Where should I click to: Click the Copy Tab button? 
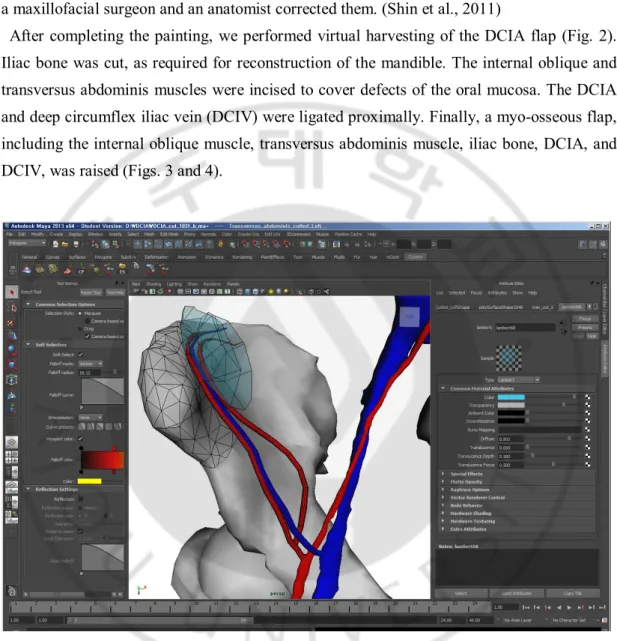coord(572,593)
